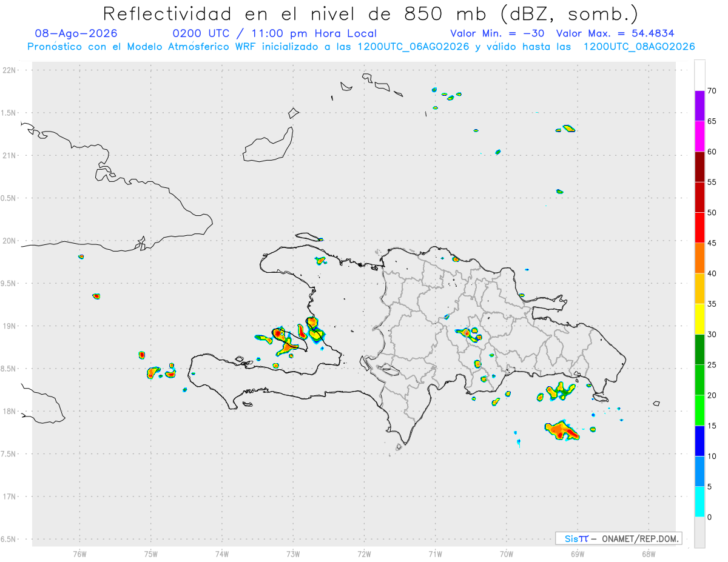The height and width of the screenshot is (562, 728).
Task: Click the '22N' latitude label
Action: 10,70
